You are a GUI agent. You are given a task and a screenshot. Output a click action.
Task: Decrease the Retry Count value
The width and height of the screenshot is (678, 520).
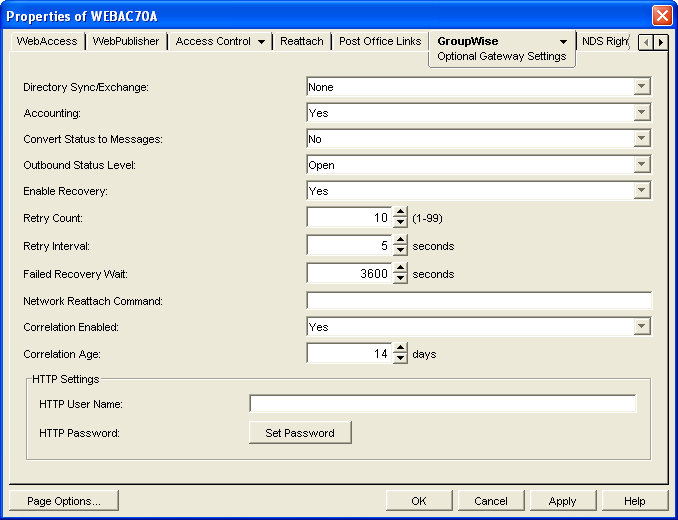click(400, 222)
